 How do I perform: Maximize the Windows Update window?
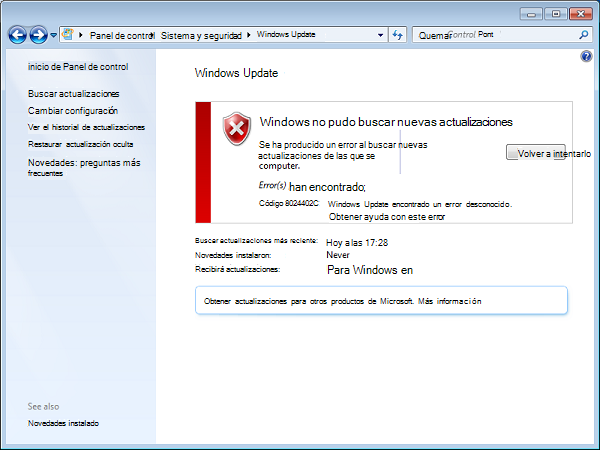556,14
